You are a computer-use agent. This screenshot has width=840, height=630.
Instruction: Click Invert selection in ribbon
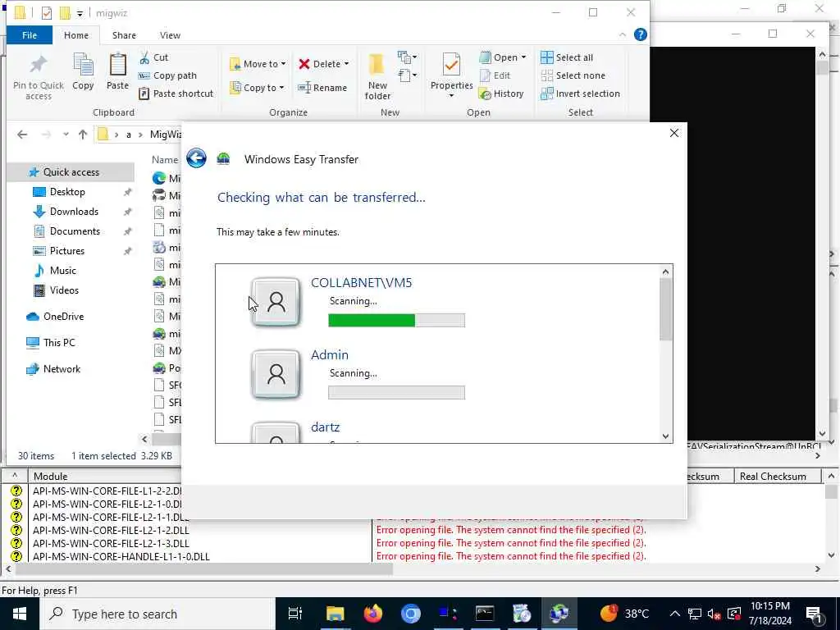tap(580, 94)
